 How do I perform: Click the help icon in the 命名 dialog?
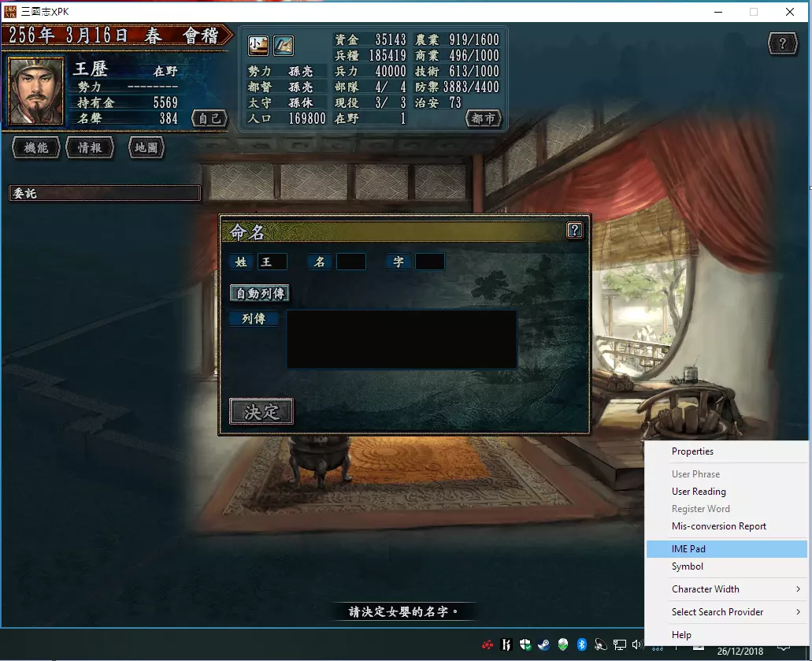pos(575,230)
